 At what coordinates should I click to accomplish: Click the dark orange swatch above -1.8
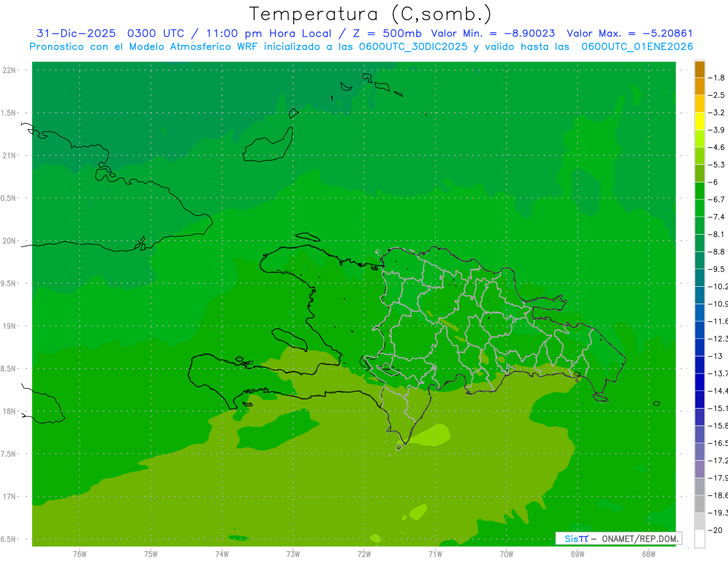pyautogui.click(x=699, y=69)
